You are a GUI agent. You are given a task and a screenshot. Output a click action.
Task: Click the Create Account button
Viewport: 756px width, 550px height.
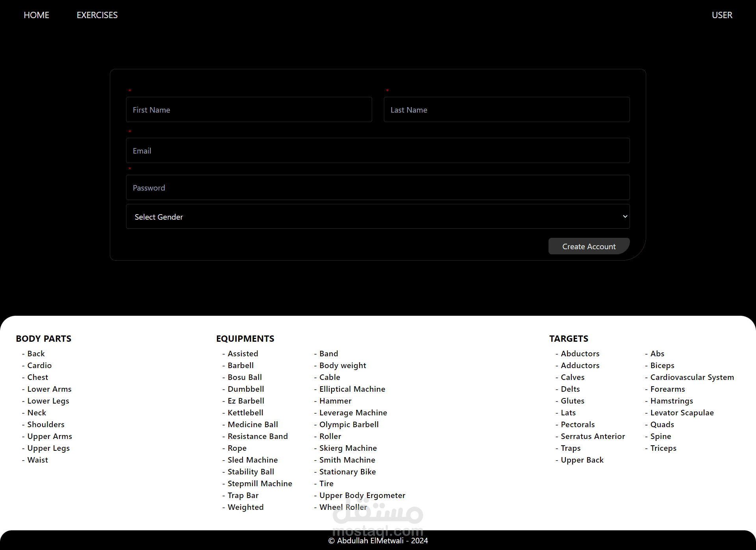coord(589,246)
